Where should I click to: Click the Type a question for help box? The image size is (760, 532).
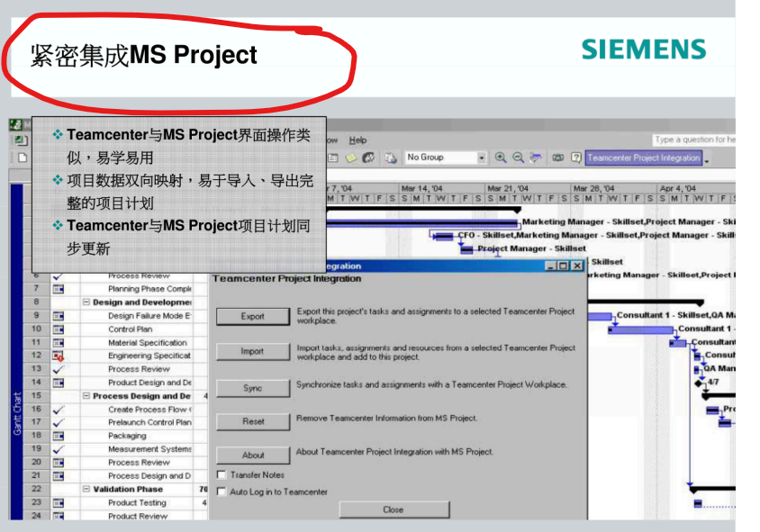694,140
